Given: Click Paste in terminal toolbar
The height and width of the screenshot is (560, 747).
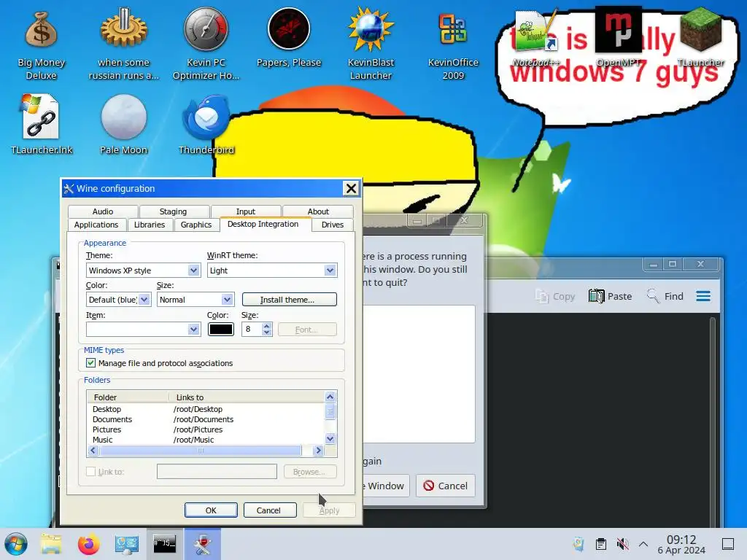Looking at the screenshot, I should click(611, 296).
